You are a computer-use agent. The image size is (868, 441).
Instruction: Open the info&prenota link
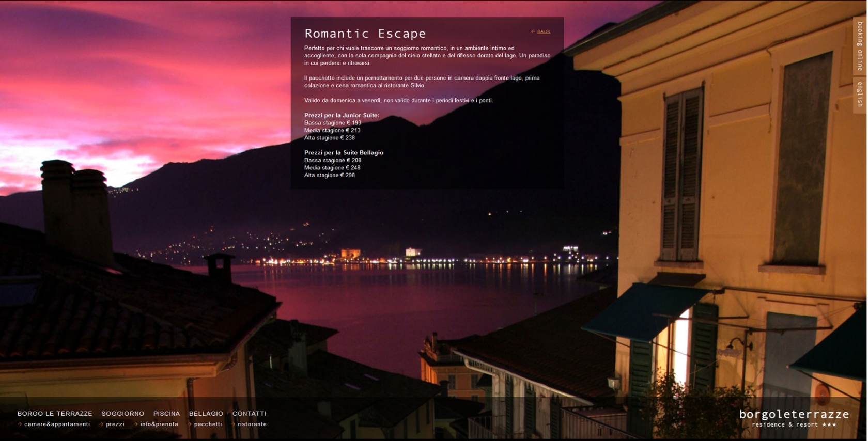[159, 424]
